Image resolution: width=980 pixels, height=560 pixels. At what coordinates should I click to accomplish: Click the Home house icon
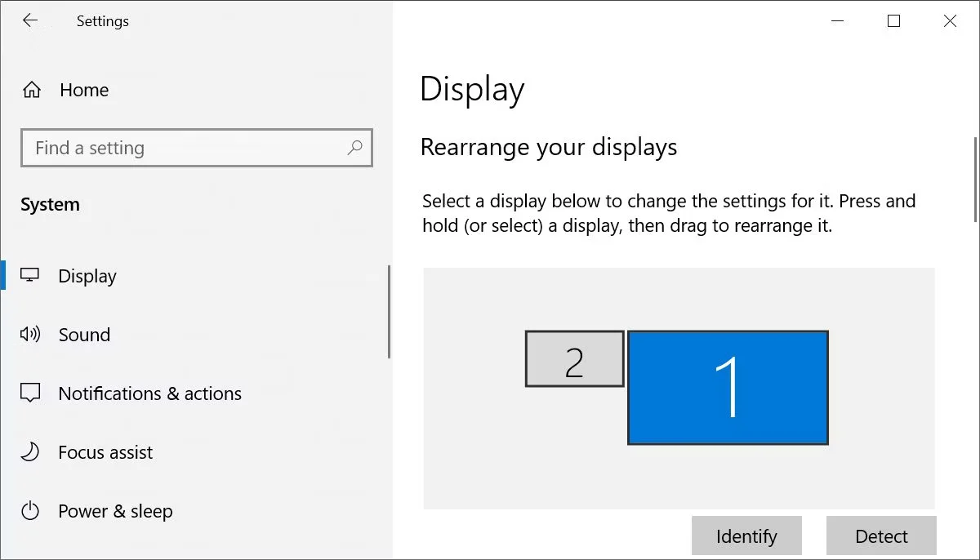coord(30,90)
